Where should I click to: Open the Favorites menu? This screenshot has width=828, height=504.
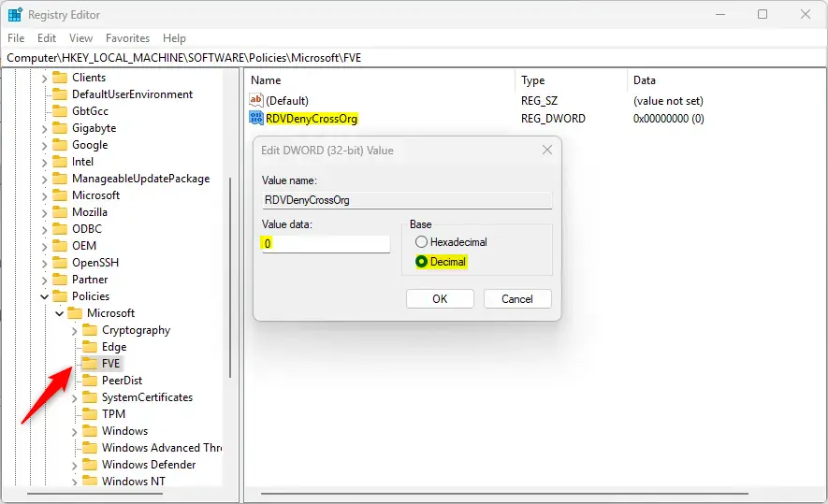[x=127, y=38]
